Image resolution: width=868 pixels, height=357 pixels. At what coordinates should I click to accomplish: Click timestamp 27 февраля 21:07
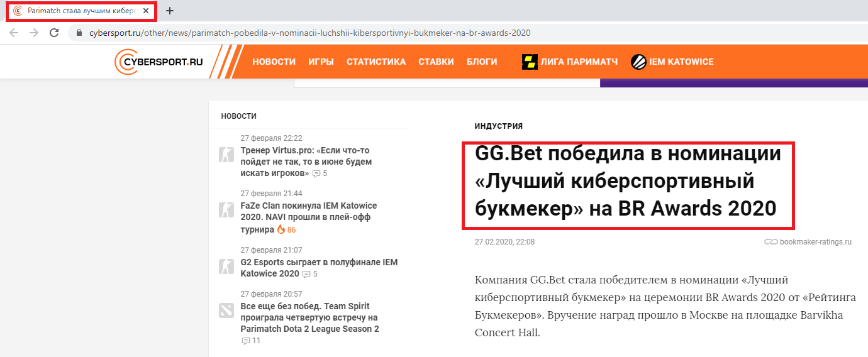(271, 250)
